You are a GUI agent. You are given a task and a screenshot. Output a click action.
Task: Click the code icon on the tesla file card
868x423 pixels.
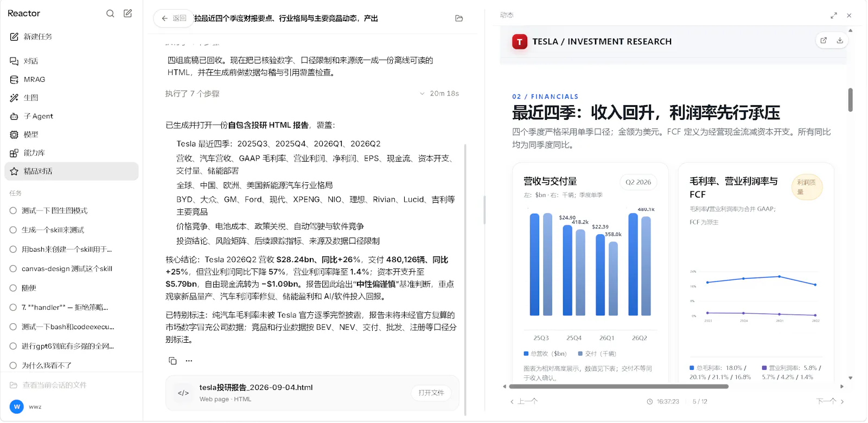click(183, 393)
